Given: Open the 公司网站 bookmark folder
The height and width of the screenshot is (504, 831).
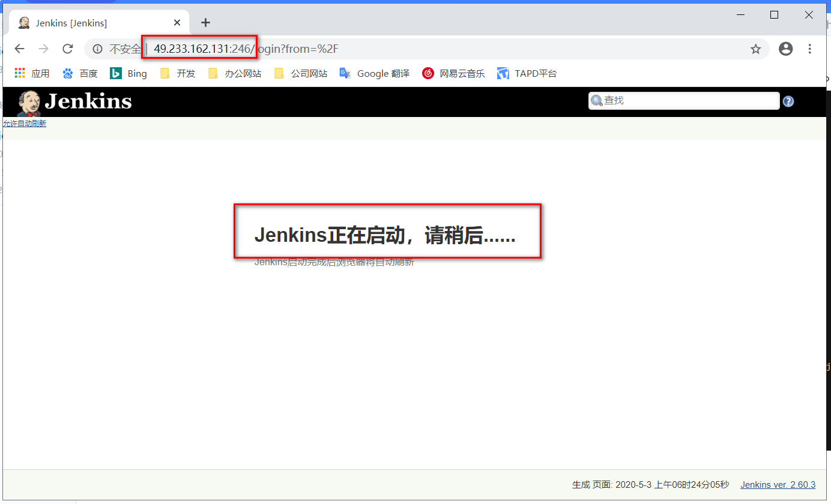Looking at the screenshot, I should pos(301,73).
